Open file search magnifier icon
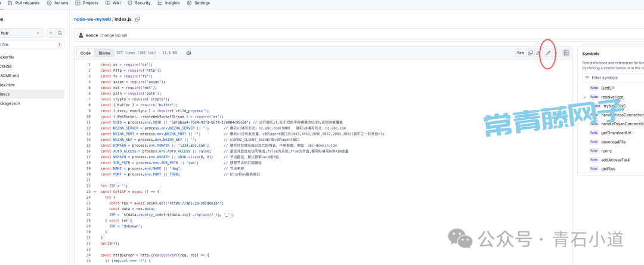 [x=61, y=33]
